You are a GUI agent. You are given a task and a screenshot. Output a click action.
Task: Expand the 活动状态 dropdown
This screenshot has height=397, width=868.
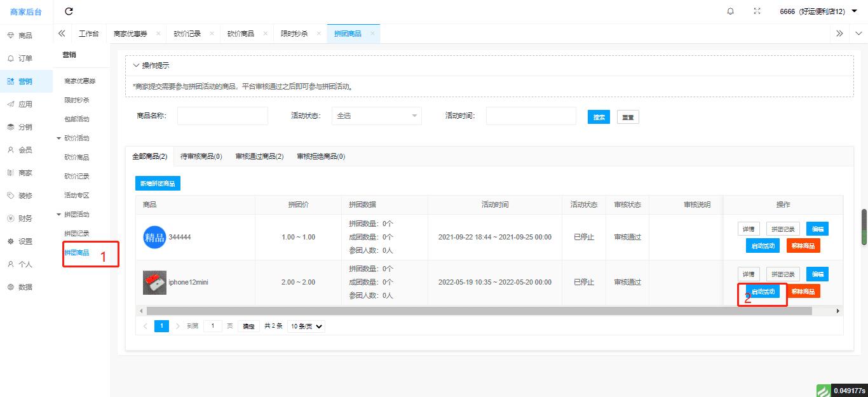(x=376, y=116)
